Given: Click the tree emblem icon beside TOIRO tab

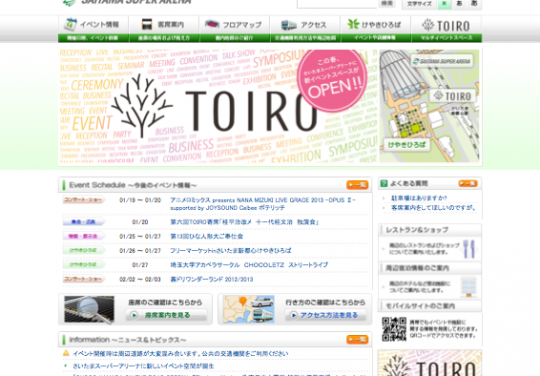Looking at the screenshot, I should click(x=428, y=25).
